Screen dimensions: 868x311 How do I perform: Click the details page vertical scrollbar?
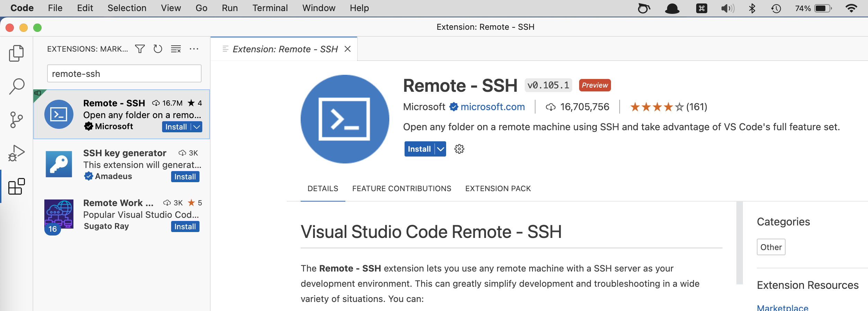tap(739, 242)
